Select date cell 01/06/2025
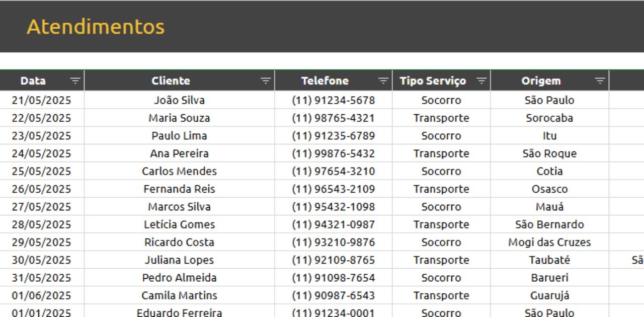The image size is (644, 317). [41, 295]
